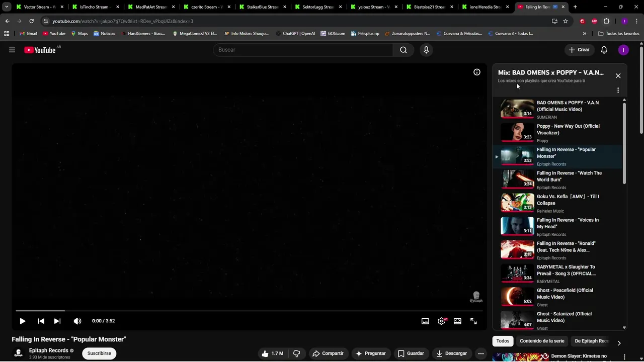Open a new browser tab

[575, 7]
